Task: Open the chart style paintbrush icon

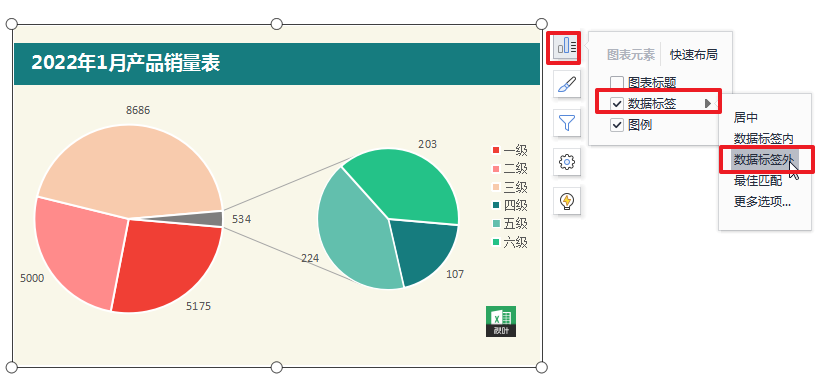Action: tap(567, 84)
